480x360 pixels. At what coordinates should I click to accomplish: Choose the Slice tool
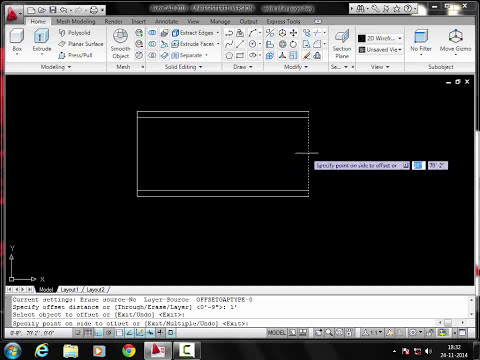[164, 44]
